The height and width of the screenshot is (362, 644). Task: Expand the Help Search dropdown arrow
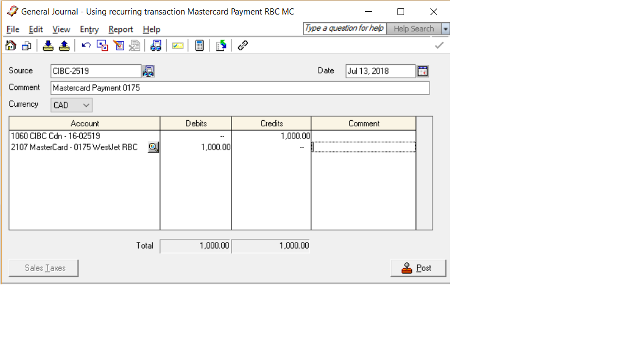pos(445,28)
